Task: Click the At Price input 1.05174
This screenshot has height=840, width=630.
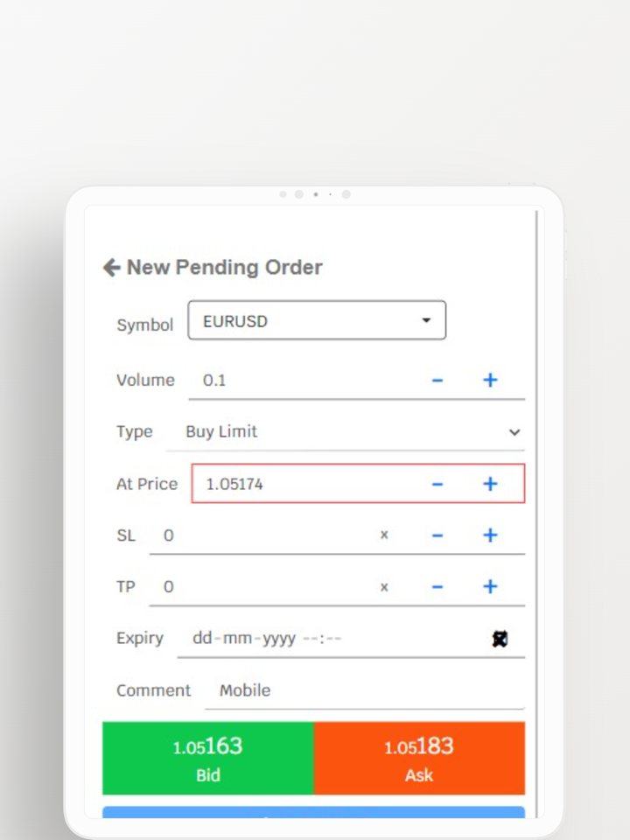Action: pyautogui.click(x=306, y=484)
